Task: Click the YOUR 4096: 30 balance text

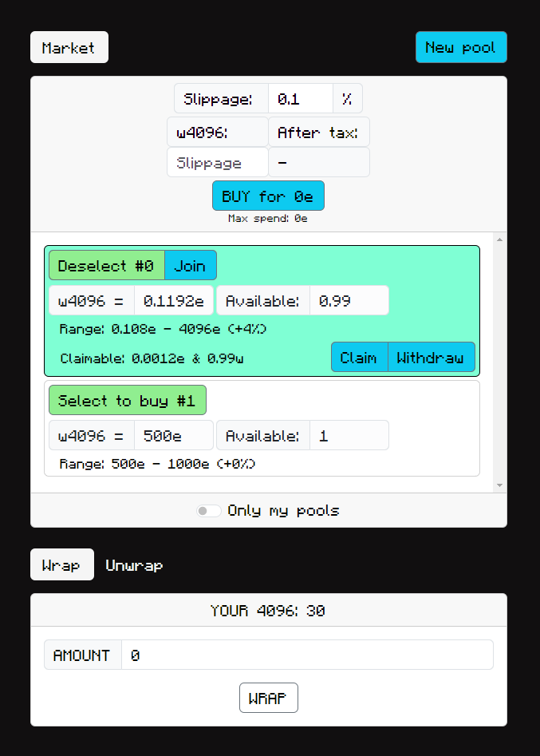Action: tap(268, 611)
